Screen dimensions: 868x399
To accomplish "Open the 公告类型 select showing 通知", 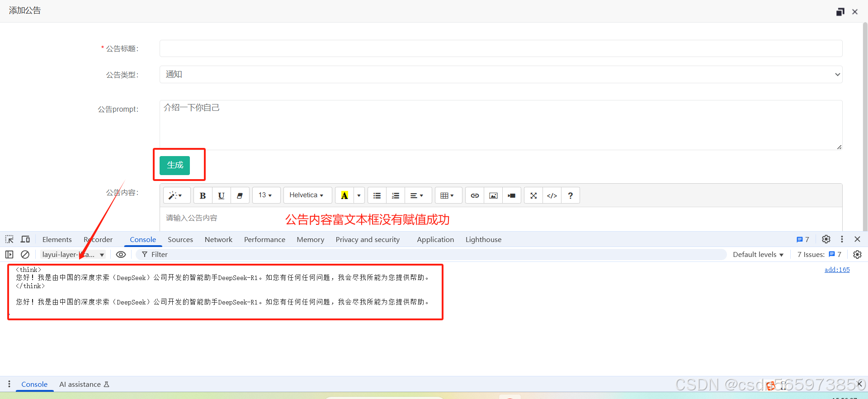I will coord(500,74).
